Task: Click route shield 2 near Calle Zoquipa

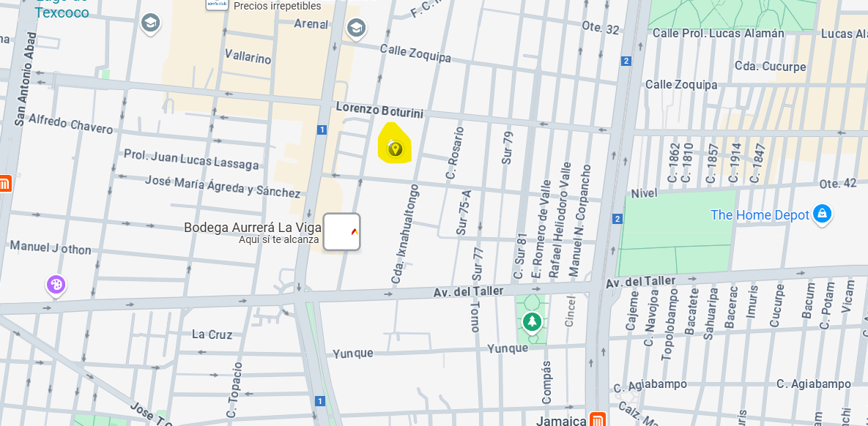Action: (626, 61)
